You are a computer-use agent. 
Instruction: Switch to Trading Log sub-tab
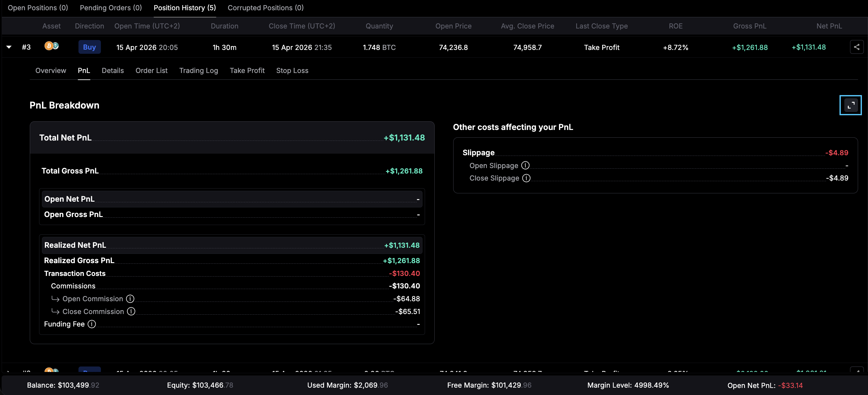click(199, 70)
